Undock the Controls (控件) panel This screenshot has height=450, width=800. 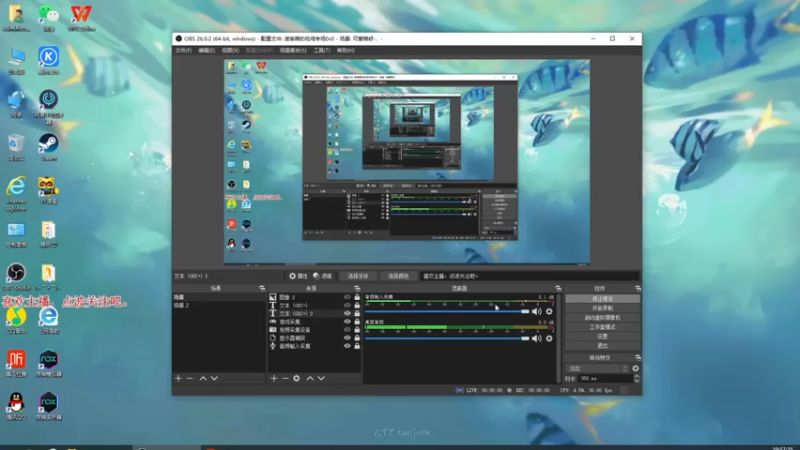click(x=637, y=288)
